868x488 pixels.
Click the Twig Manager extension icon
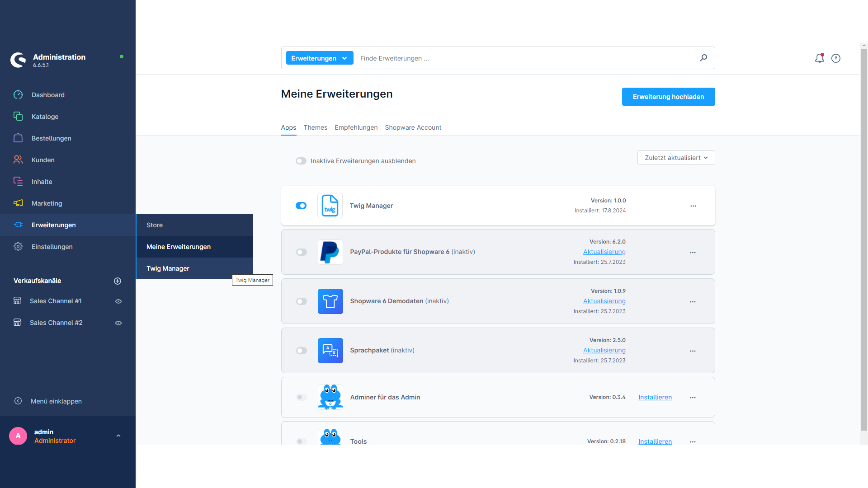(330, 206)
